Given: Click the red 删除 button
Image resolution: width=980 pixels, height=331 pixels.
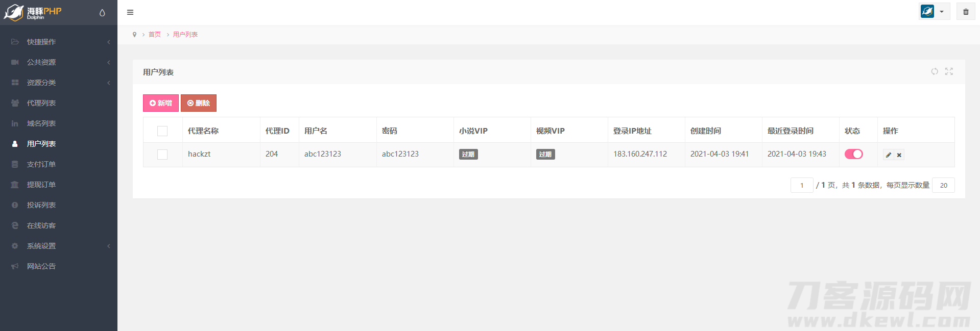Looking at the screenshot, I should tap(199, 103).
